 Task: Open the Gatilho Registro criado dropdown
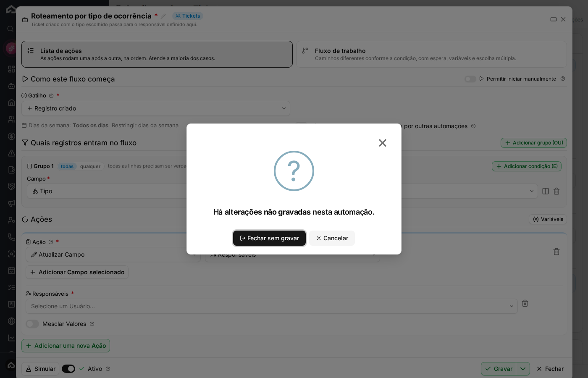[x=156, y=108]
